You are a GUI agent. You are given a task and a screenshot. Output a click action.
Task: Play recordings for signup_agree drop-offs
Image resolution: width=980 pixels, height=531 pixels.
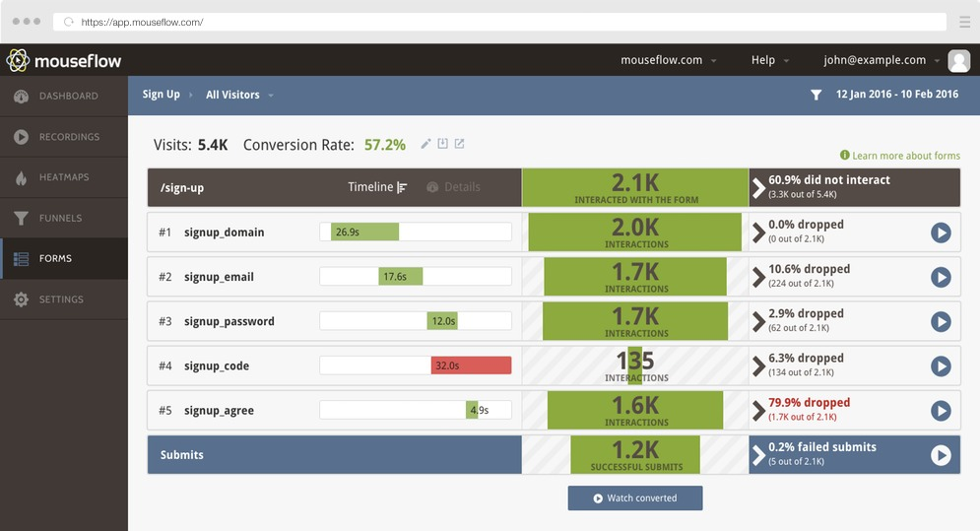click(x=941, y=410)
